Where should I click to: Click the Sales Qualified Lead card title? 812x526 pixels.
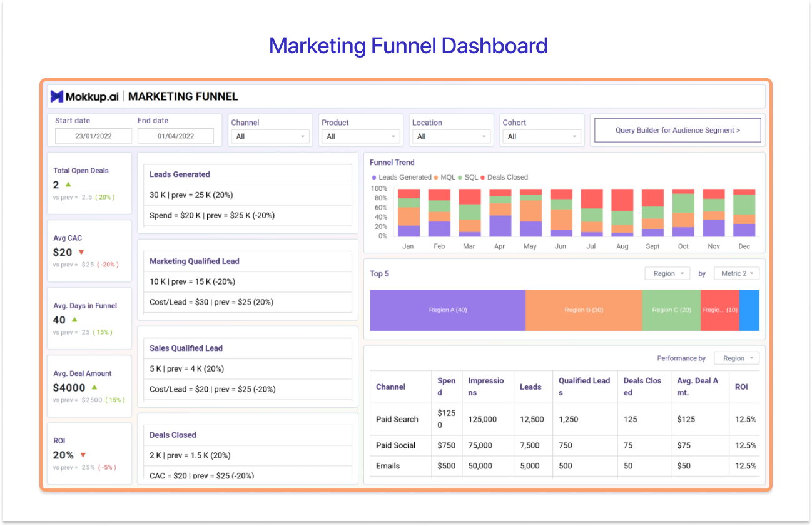[186, 348]
